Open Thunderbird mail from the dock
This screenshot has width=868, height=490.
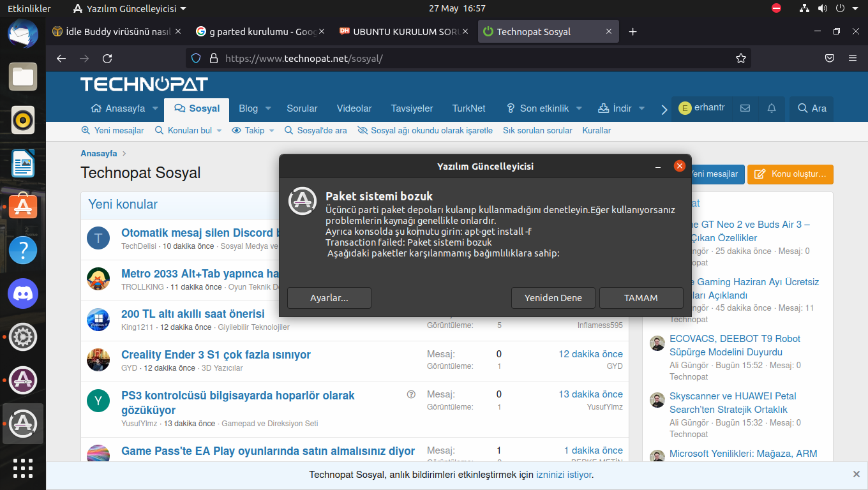coord(23,34)
